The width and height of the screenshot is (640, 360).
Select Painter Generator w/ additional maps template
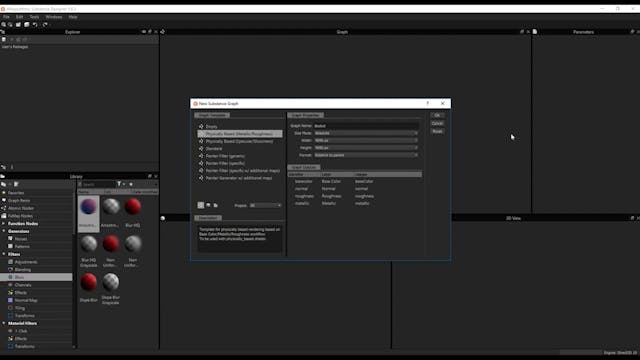click(240, 178)
